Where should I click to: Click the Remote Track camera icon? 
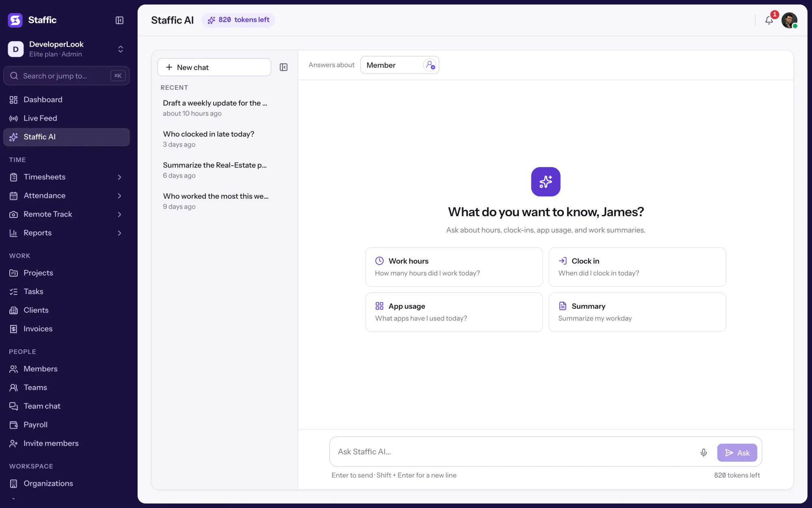pos(13,215)
